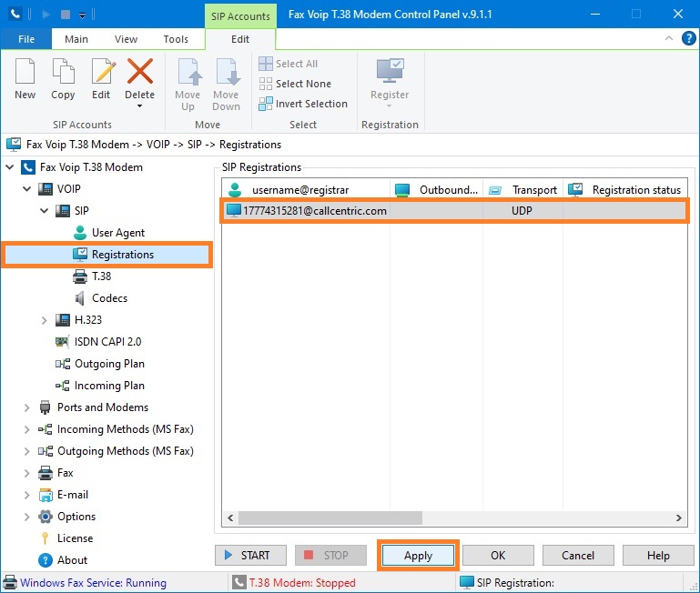Collapse the ribbon with the caret

pos(669,38)
